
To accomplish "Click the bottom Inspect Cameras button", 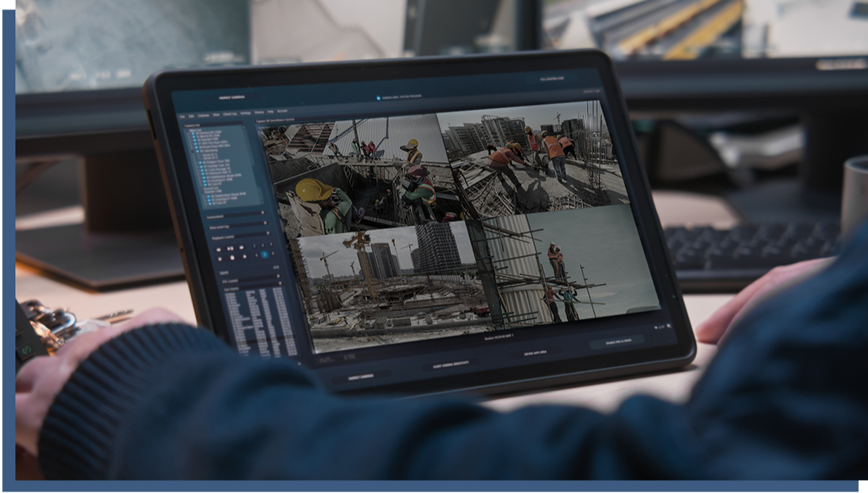I will (359, 378).
